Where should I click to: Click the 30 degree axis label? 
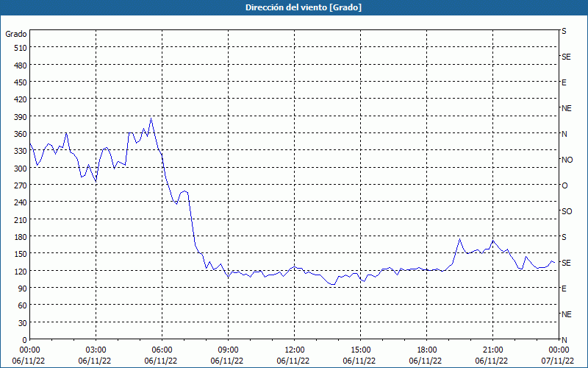point(23,323)
